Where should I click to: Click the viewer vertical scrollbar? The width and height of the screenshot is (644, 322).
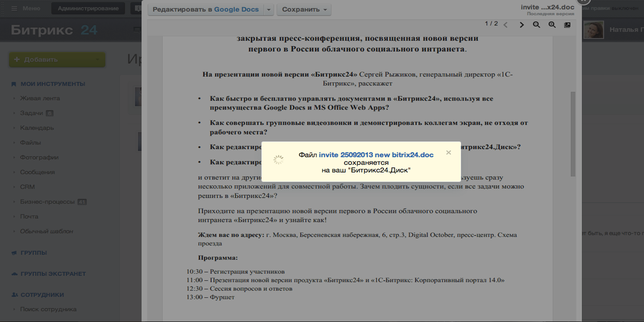point(573,134)
